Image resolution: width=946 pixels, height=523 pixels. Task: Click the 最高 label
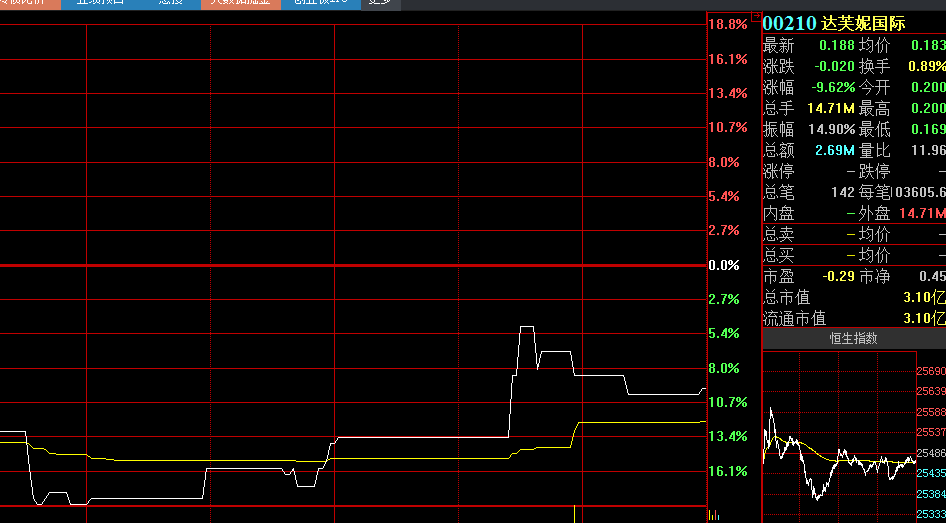pyautogui.click(x=874, y=109)
